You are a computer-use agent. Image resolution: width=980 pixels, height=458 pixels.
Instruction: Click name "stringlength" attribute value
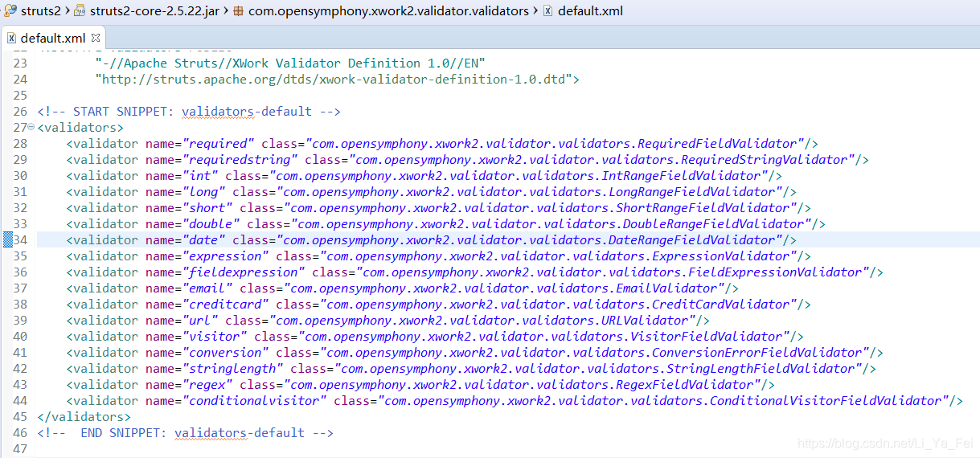coord(233,368)
